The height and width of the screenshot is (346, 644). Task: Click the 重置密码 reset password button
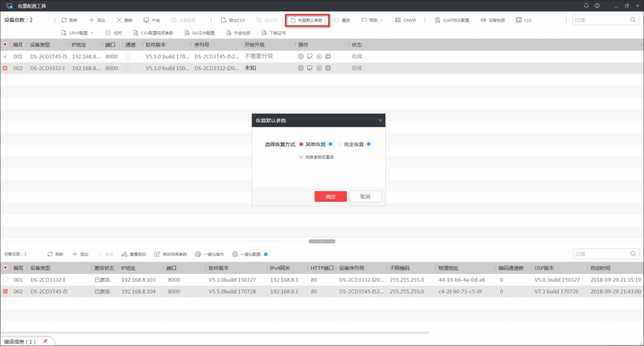pos(134,254)
